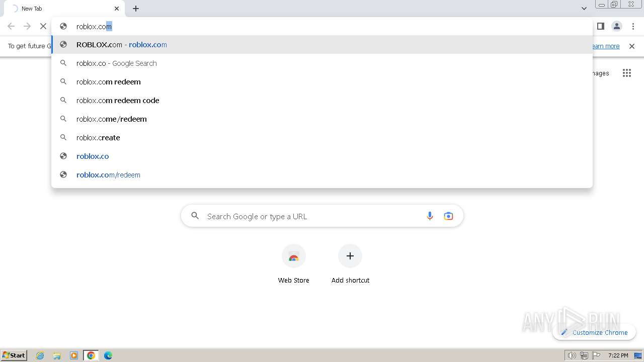The image size is (644, 362).
Task: Go back to the previous page
Action: coord(11,26)
